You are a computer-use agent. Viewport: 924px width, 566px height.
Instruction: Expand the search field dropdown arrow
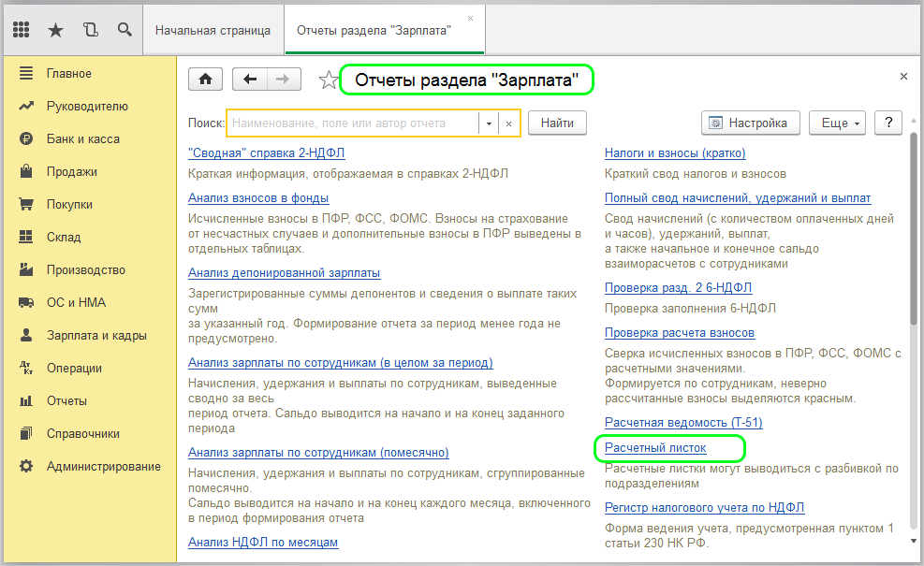488,123
